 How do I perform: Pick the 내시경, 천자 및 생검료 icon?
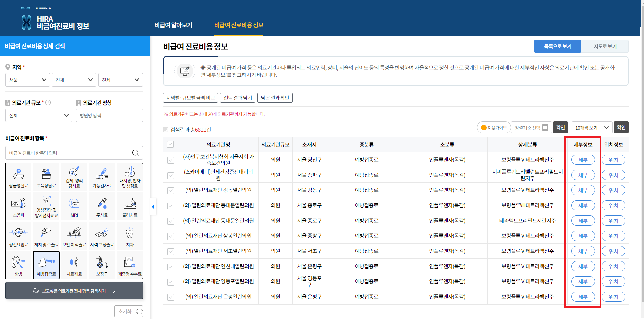130,178
